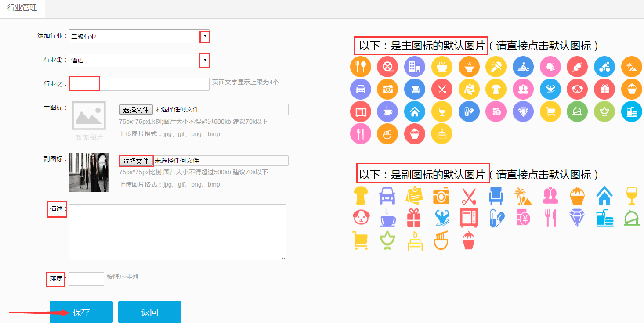The height and width of the screenshot is (323, 644).
Task: Click the 副图标 preview photo thumbnail
Action: 89,172
